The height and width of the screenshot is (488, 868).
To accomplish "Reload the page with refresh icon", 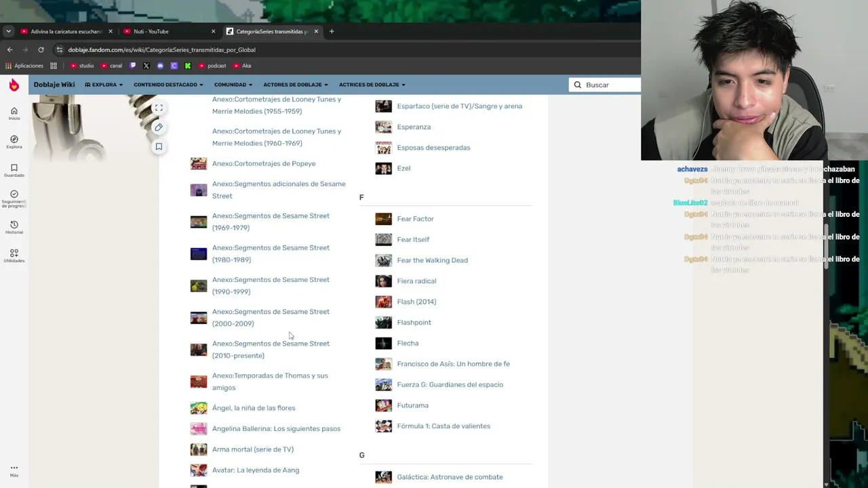I will (41, 49).
